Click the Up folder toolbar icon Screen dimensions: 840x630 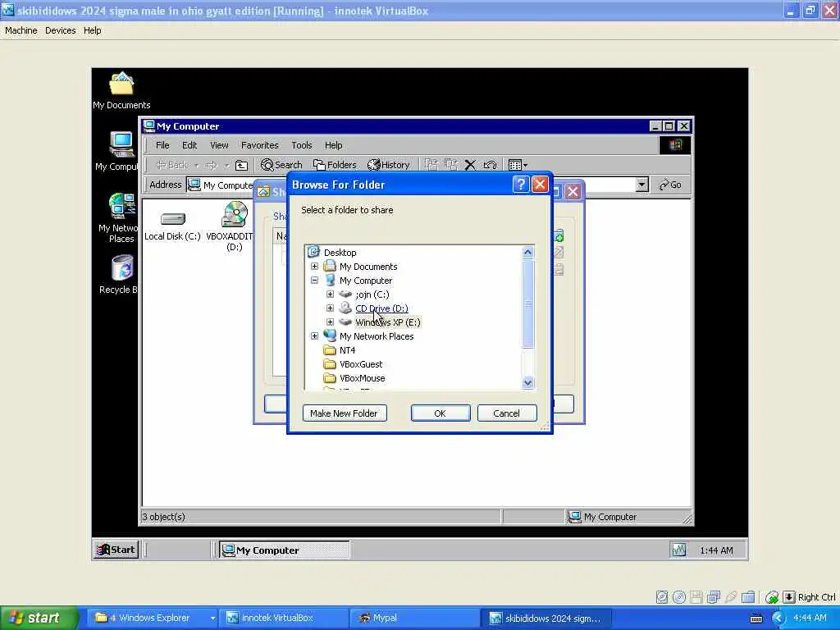242,165
